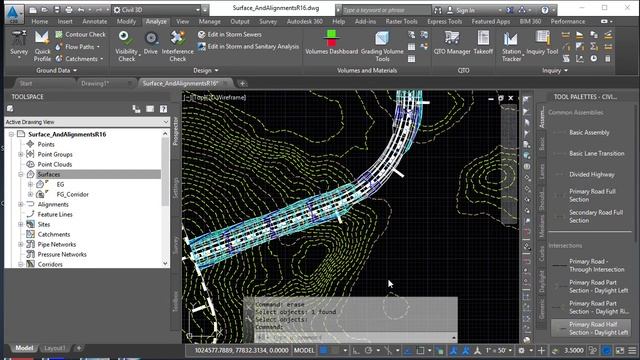Switch to the Layout1 tab
The height and width of the screenshot is (360, 640).
pos(55,348)
